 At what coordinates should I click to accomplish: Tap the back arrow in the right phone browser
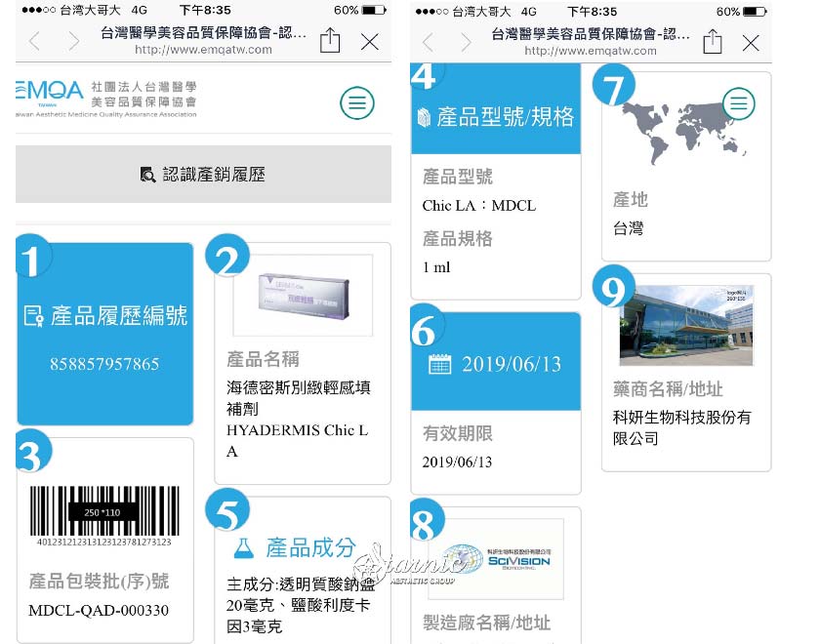point(428,42)
